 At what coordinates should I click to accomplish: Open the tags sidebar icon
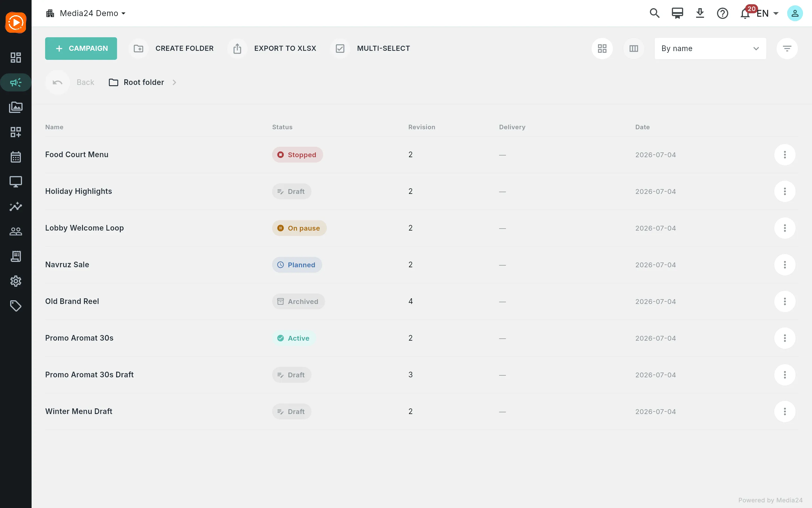coord(16,306)
